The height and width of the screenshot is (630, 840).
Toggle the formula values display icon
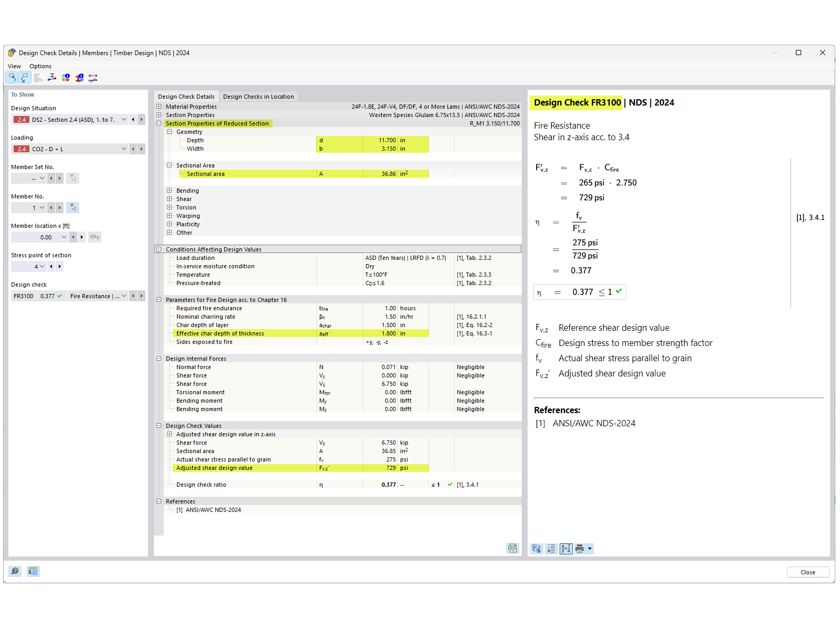click(566, 549)
